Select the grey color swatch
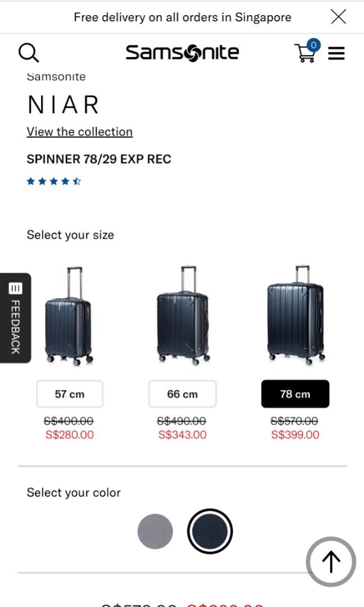The image size is (364, 607). click(x=154, y=530)
